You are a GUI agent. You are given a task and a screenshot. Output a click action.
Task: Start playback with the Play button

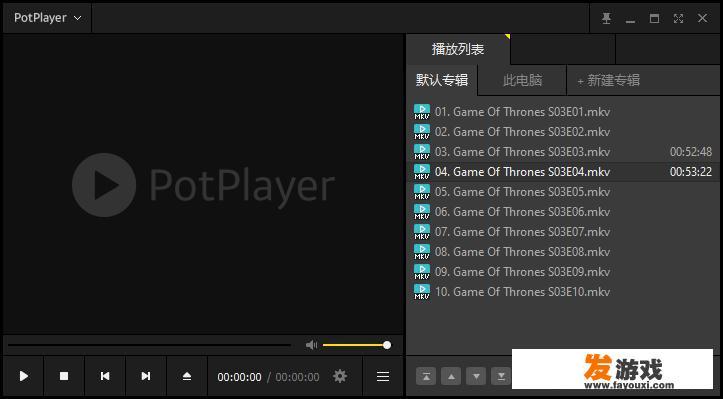click(x=24, y=376)
